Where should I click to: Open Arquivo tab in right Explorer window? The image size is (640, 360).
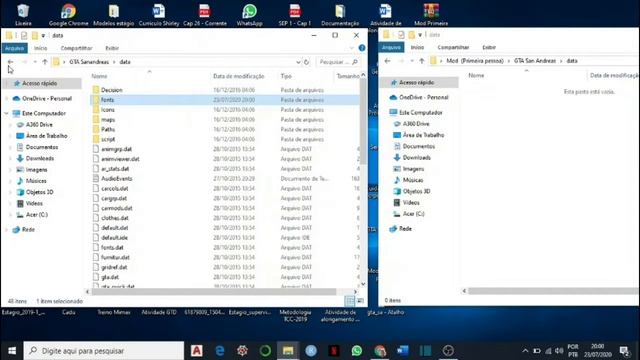[391, 47]
